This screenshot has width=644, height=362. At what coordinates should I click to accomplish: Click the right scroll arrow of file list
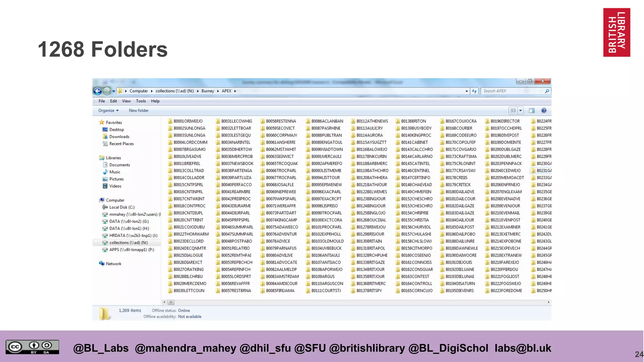pyautogui.click(x=549, y=302)
